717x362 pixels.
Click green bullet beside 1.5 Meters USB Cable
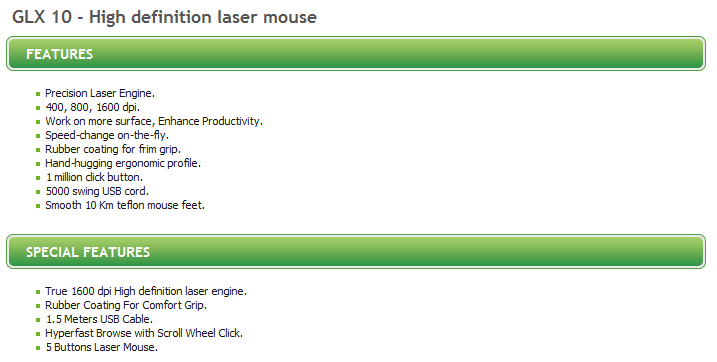[x=38, y=320]
